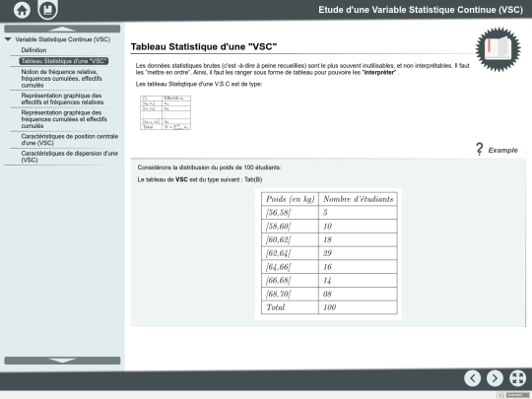Click the Example heading label
Image resolution: width=532 pixels, height=399 pixels.
(x=502, y=151)
